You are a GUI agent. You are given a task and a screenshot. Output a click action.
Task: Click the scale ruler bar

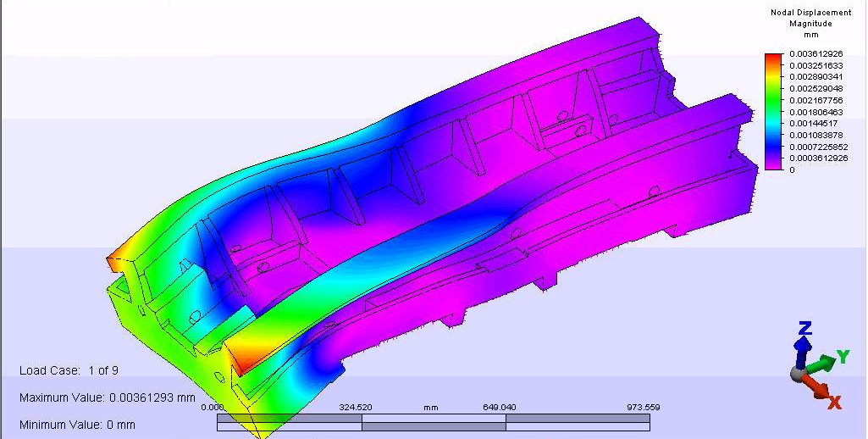point(434,422)
